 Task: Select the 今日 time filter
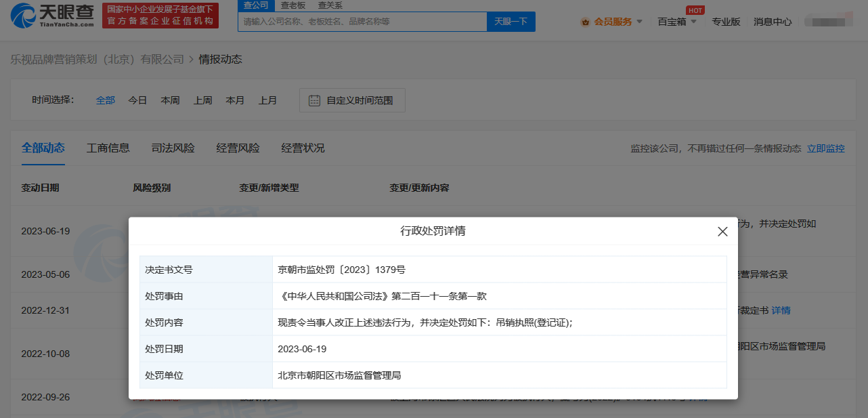[x=138, y=100]
